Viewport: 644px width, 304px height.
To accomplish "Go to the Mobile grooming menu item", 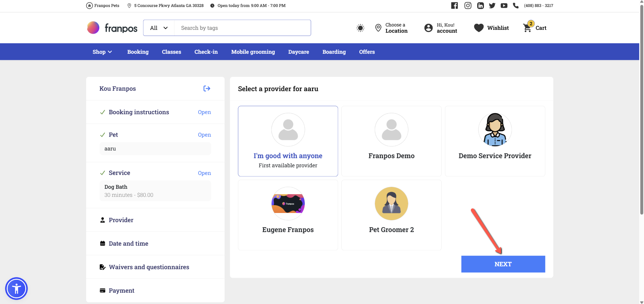I will tap(253, 52).
